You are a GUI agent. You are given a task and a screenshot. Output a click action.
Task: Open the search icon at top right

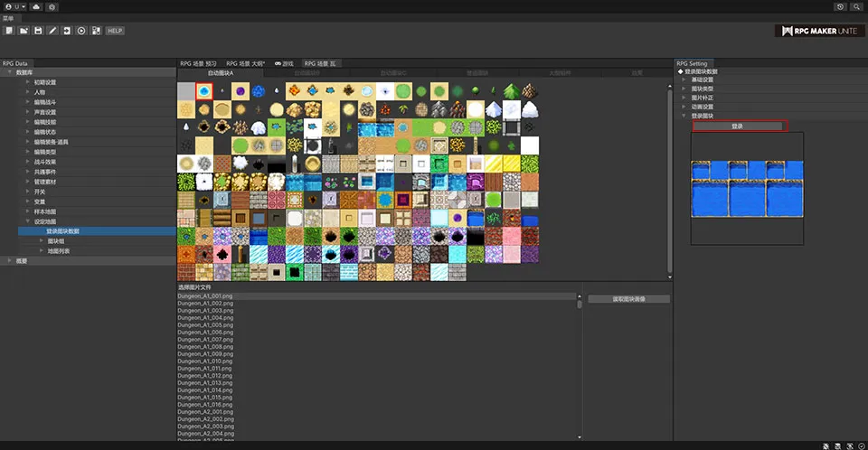pos(855,6)
